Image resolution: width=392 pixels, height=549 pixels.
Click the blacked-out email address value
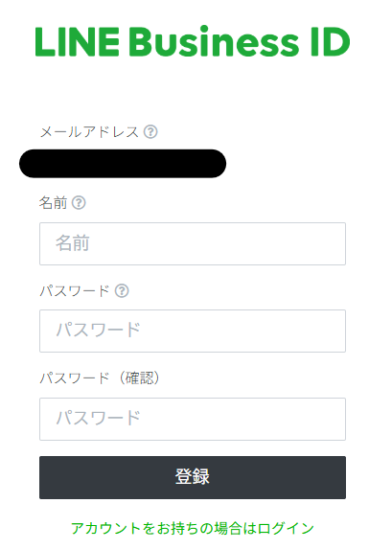[123, 164]
